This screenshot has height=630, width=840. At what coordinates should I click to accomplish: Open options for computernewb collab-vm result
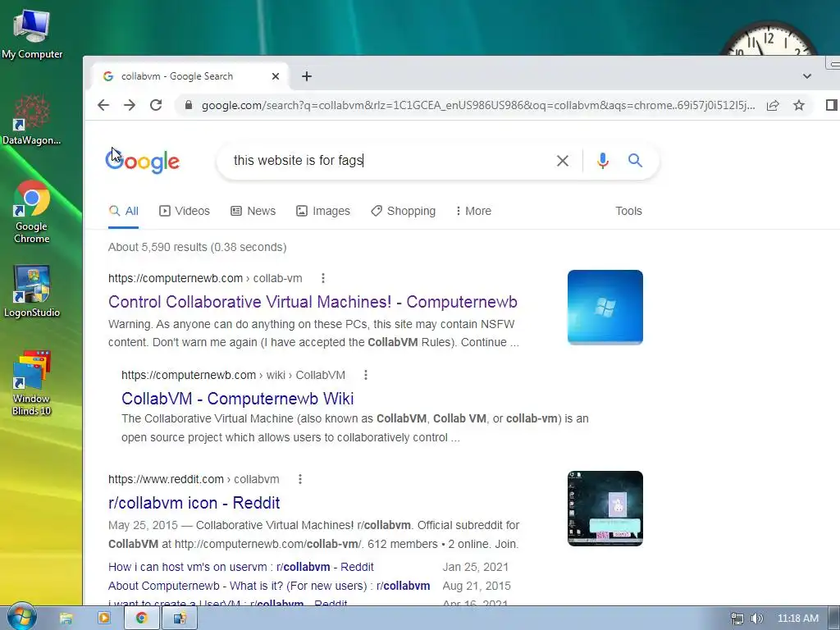click(322, 278)
